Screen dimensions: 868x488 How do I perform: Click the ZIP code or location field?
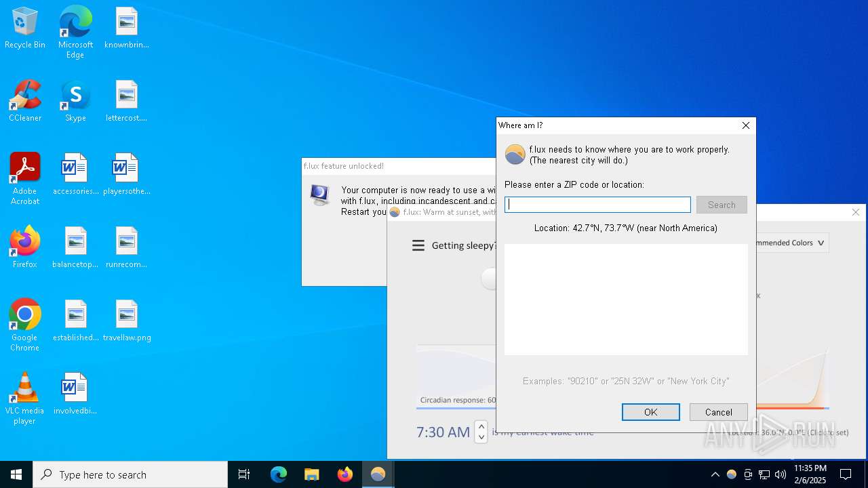pos(597,205)
